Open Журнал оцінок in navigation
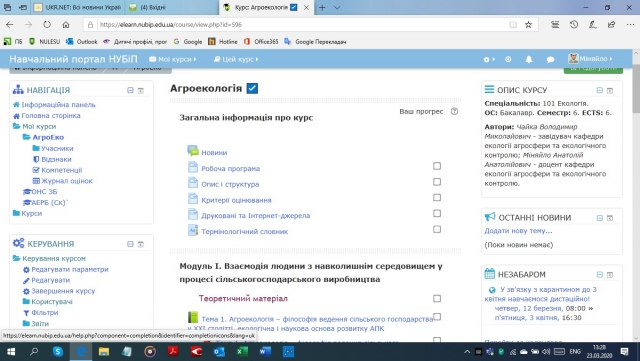This screenshot has width=640, height=361. point(67,181)
